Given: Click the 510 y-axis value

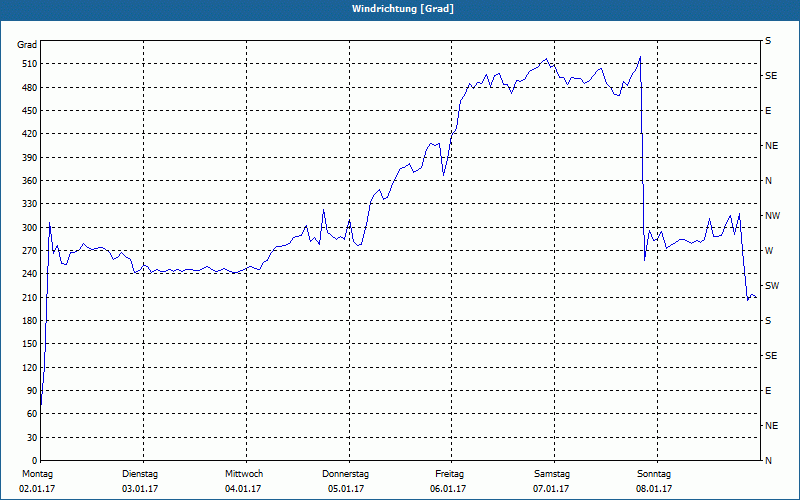Looking at the screenshot, I should click(x=30, y=64).
